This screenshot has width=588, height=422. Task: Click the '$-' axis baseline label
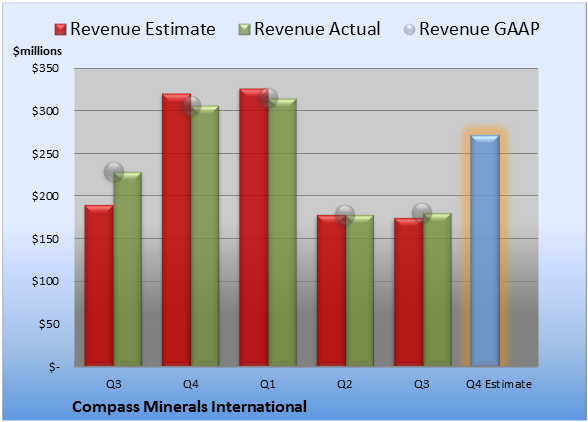pos(54,367)
